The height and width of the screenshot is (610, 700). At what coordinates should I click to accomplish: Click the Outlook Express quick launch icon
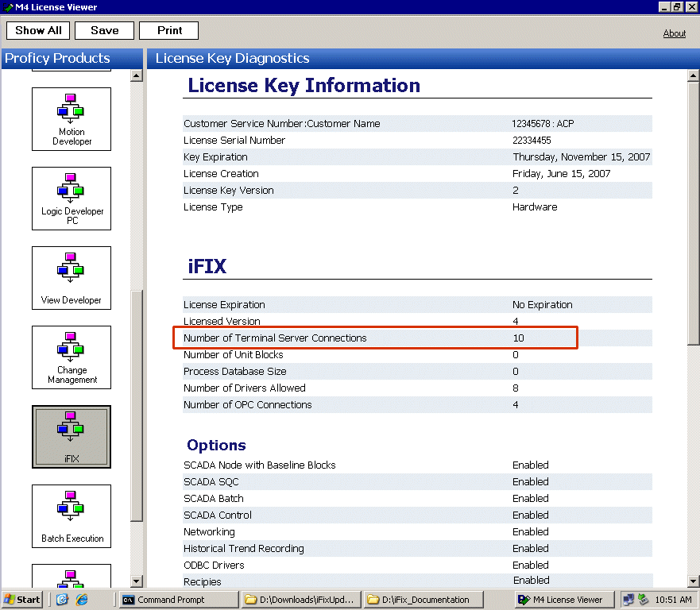point(62,600)
